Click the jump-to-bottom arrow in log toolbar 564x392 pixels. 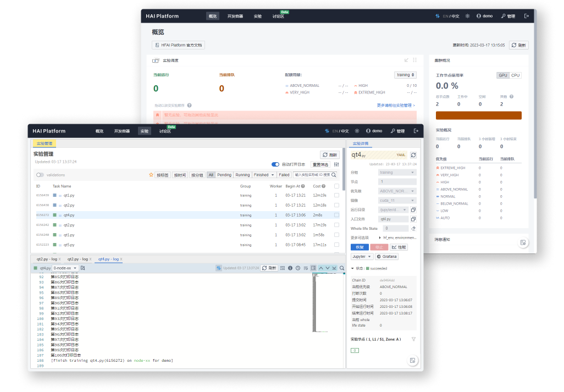pos(335,268)
